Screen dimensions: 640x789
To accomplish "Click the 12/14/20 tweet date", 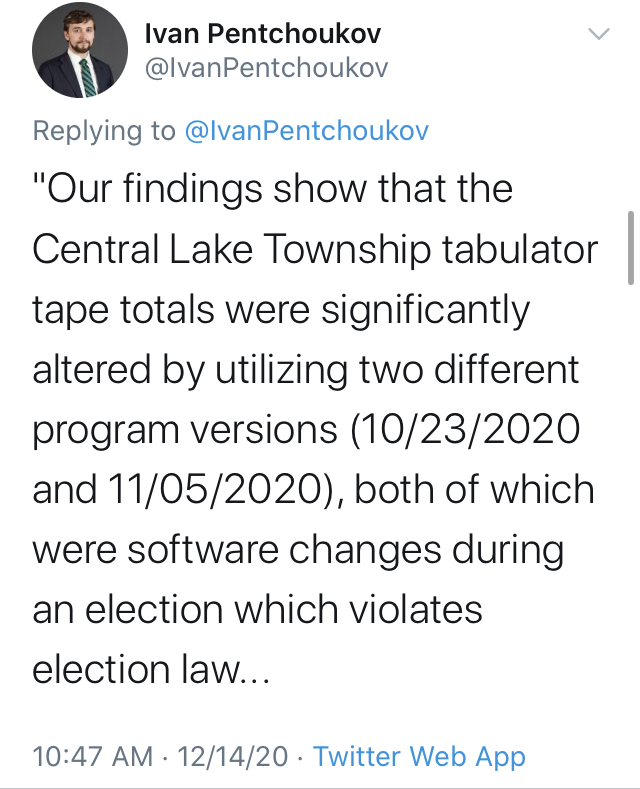I will tap(233, 756).
